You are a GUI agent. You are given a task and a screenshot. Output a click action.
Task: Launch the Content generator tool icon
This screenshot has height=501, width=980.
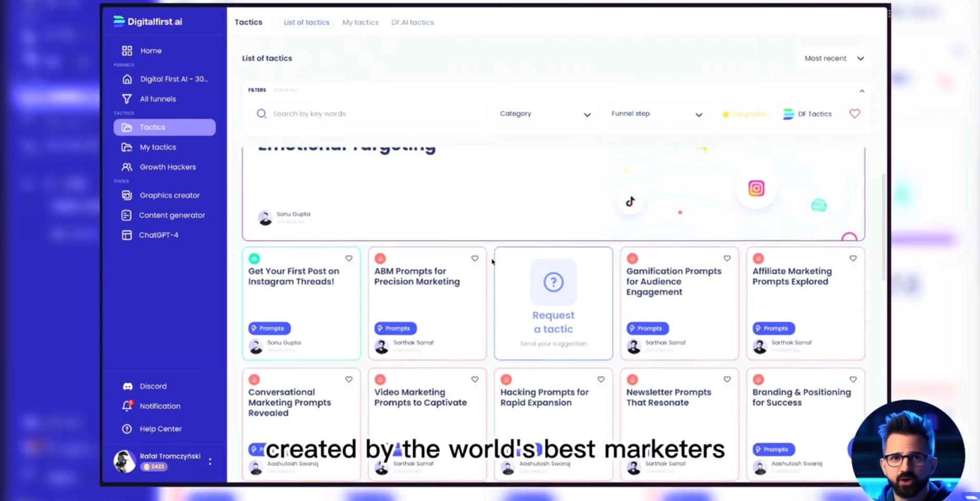coord(127,215)
